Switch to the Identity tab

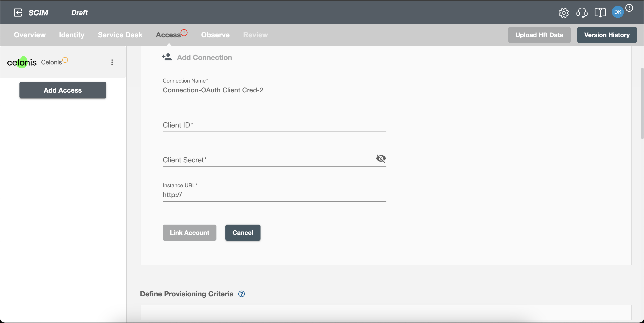[x=72, y=35]
